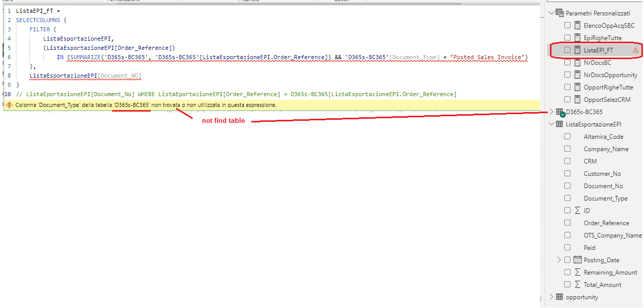The height and width of the screenshot is (308, 644).
Task: Click the opportunity table icon
Action: pyautogui.click(x=560, y=297)
